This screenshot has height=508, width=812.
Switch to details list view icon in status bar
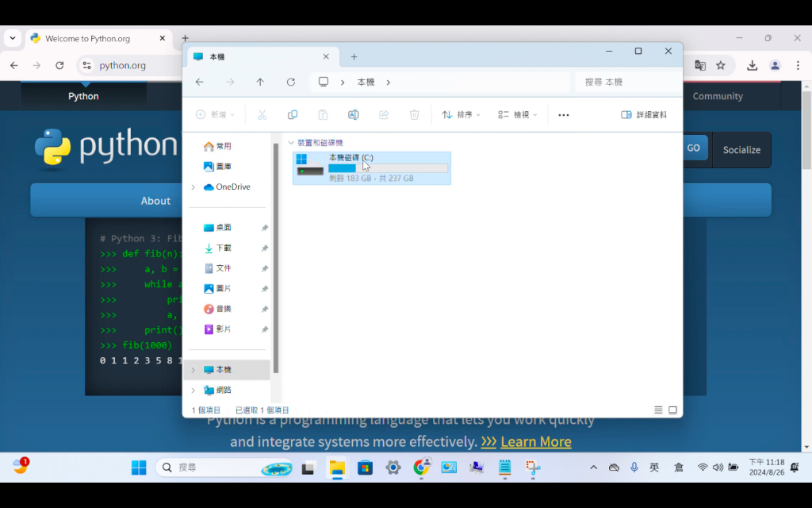(658, 410)
